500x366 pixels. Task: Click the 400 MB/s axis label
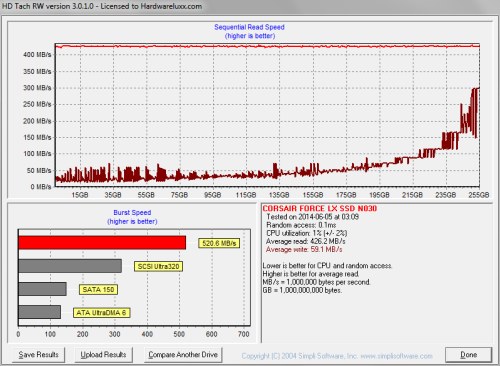(x=37, y=55)
